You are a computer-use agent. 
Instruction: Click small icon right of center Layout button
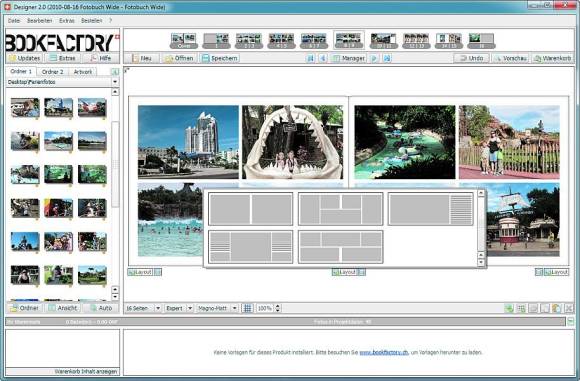pyautogui.click(x=362, y=272)
